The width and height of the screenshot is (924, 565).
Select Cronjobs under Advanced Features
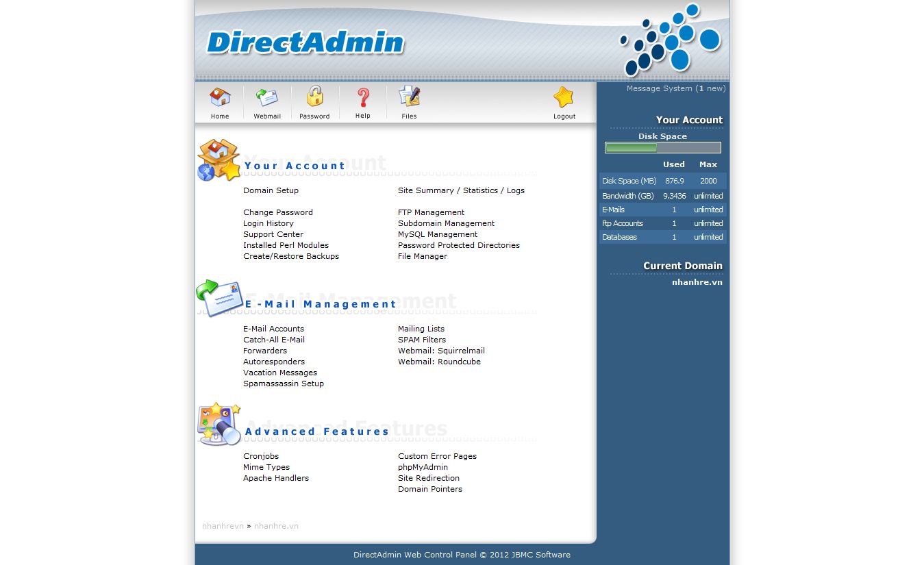click(261, 456)
